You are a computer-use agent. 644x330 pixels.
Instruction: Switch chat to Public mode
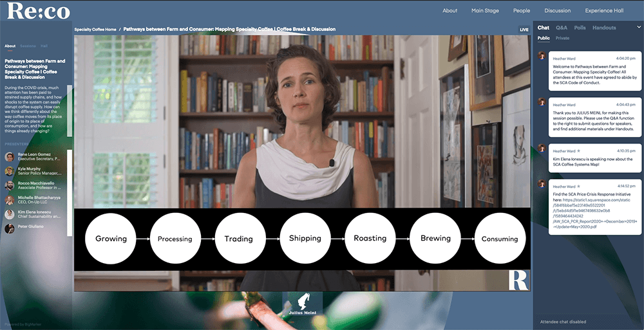544,39
